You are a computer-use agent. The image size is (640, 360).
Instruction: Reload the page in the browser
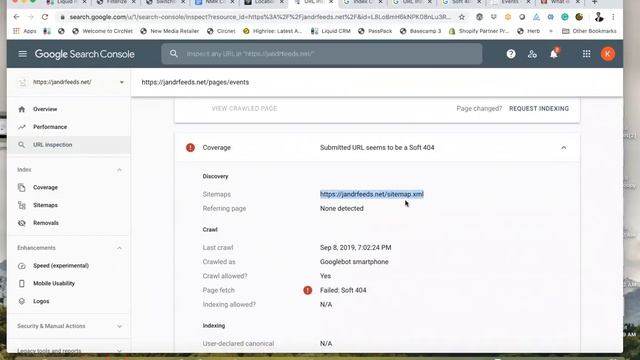click(45, 17)
